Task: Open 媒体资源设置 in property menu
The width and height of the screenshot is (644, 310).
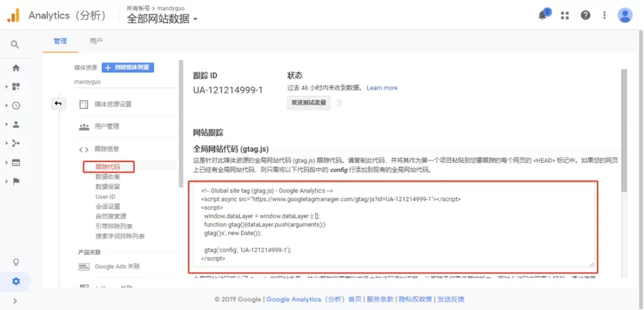Action: point(113,104)
